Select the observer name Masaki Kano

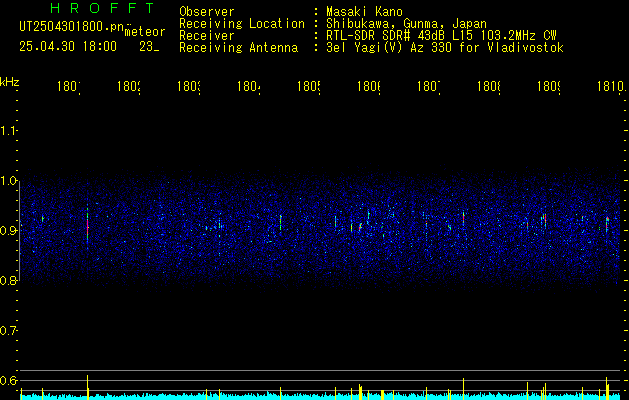pyautogui.click(x=364, y=12)
